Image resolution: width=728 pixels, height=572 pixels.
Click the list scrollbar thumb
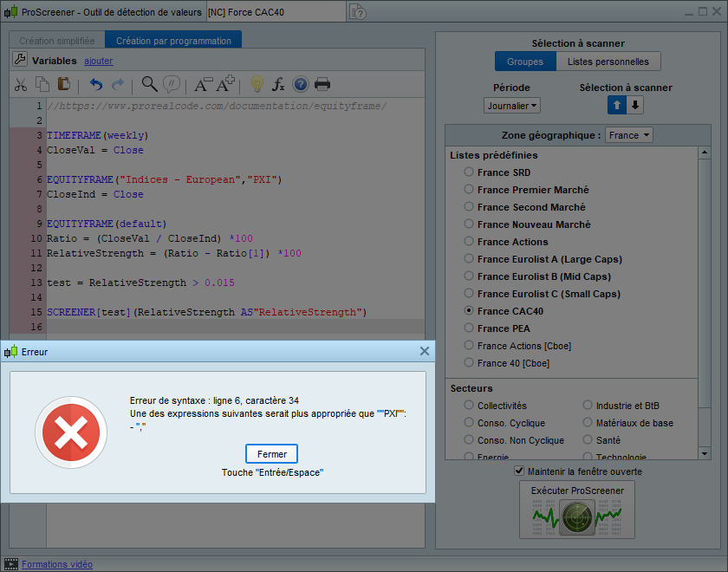[705, 283]
